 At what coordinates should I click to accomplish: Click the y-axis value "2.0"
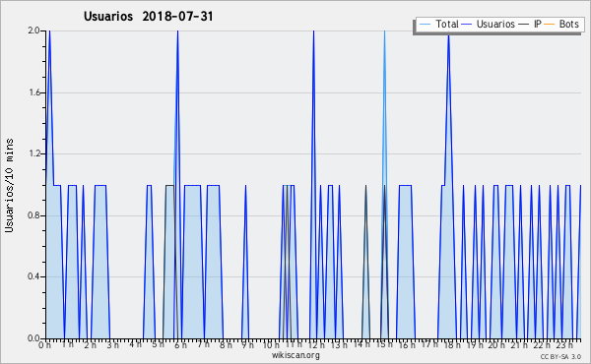point(33,30)
